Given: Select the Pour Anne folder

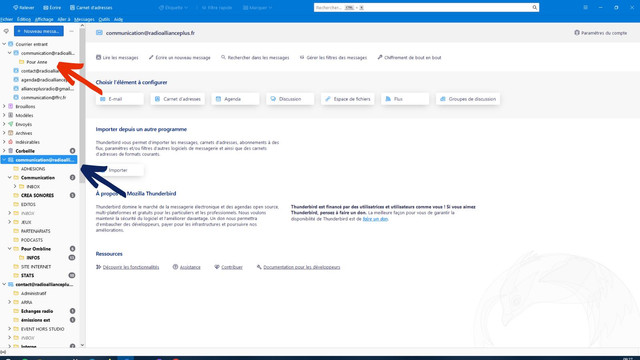Looking at the screenshot, I should (37, 62).
